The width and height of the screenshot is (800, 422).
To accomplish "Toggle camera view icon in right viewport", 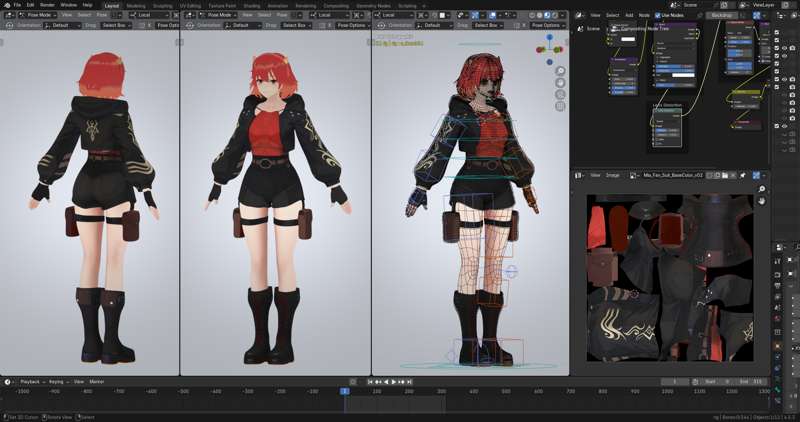I will 560,94.
